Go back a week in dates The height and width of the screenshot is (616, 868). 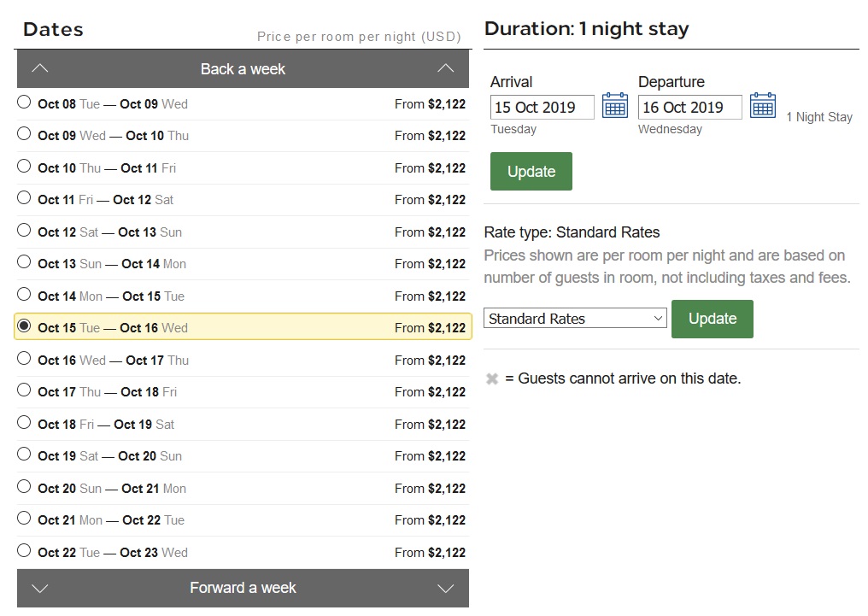point(243,69)
